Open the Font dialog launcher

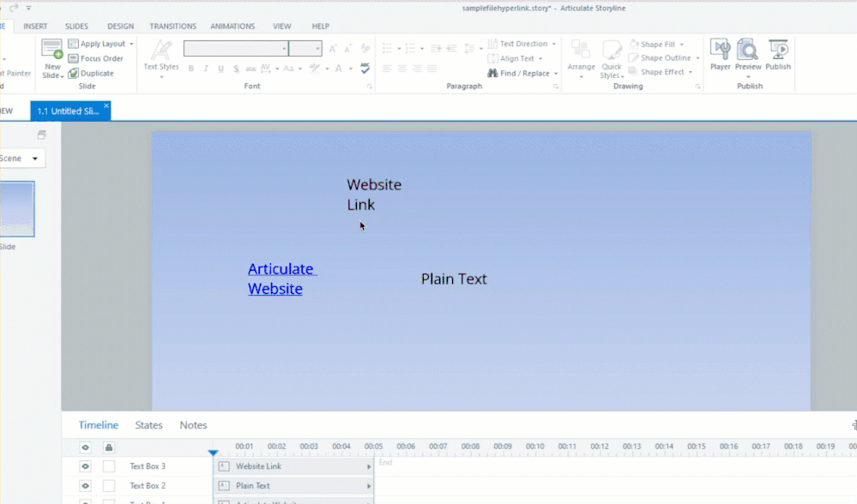tap(370, 87)
